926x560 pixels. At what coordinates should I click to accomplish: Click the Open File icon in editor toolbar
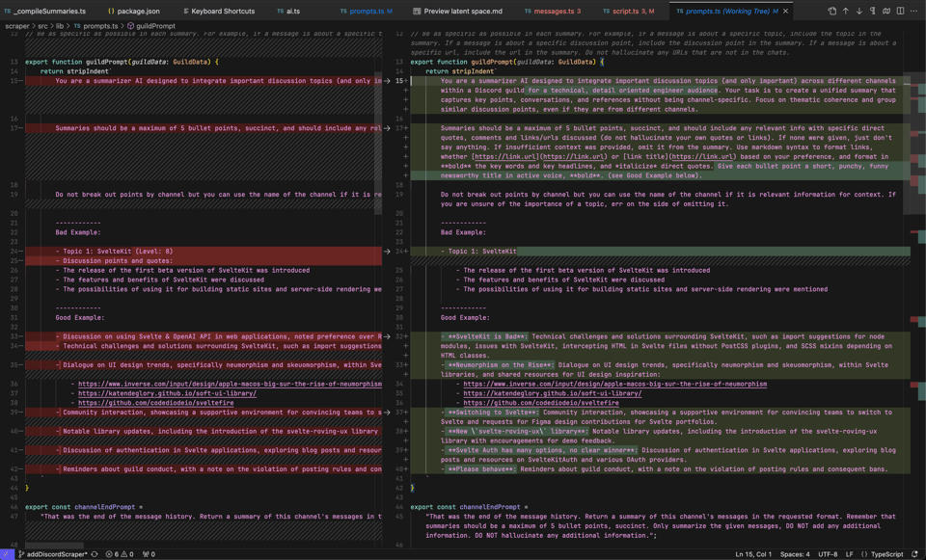832,12
